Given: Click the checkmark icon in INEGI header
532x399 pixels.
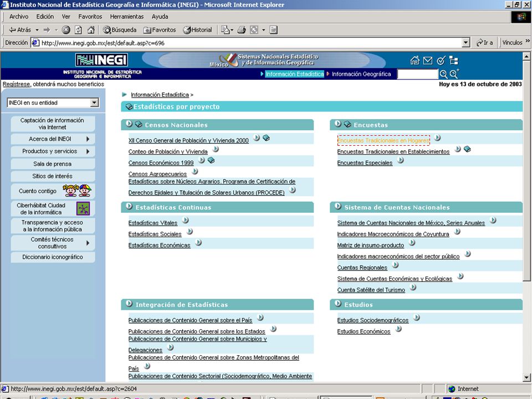Looking at the screenshot, I should 441,60.
